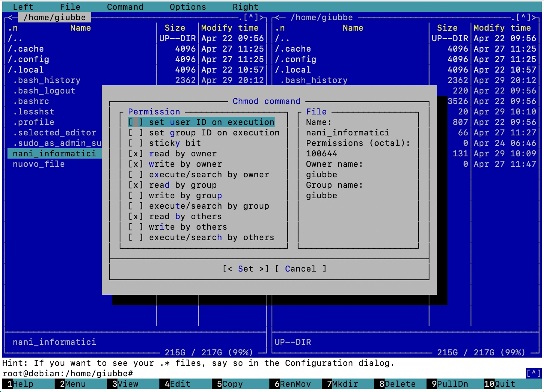The width and height of the screenshot is (544, 392).
Task: Click the F7 Mkdir key label
Action: [x=342, y=384]
